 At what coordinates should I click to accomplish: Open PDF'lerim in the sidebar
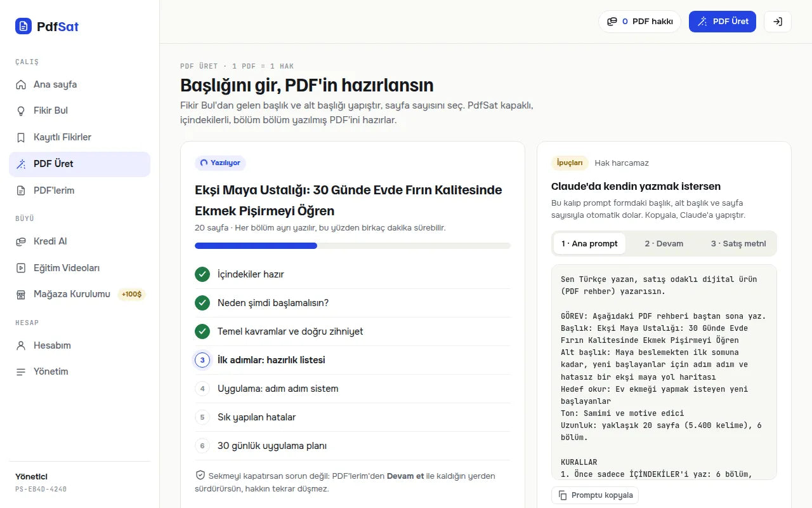pos(79,190)
